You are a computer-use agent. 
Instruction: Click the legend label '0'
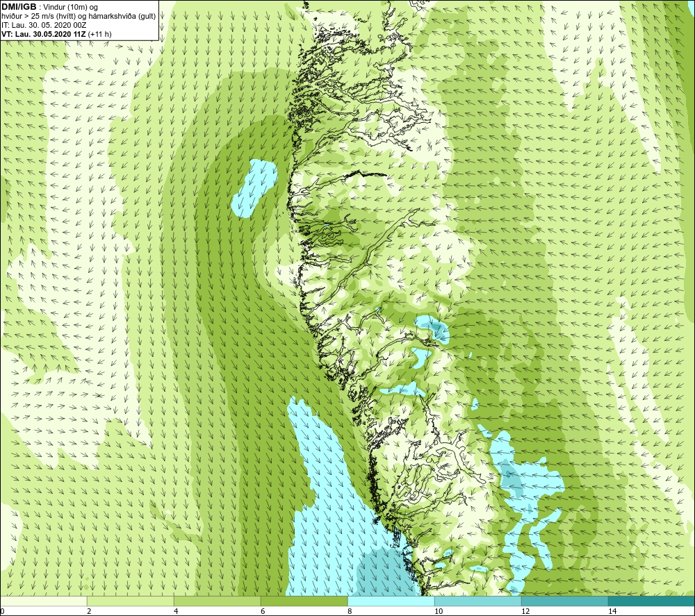[2, 611]
